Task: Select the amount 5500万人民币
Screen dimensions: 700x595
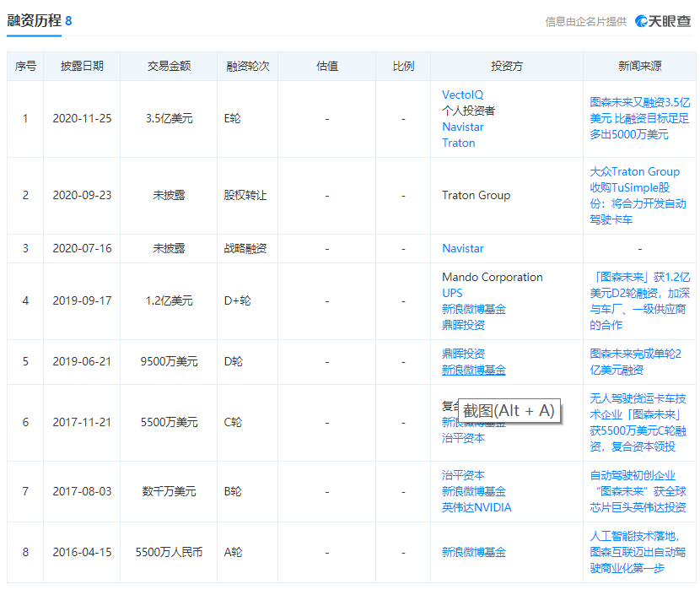Action: [x=170, y=552]
